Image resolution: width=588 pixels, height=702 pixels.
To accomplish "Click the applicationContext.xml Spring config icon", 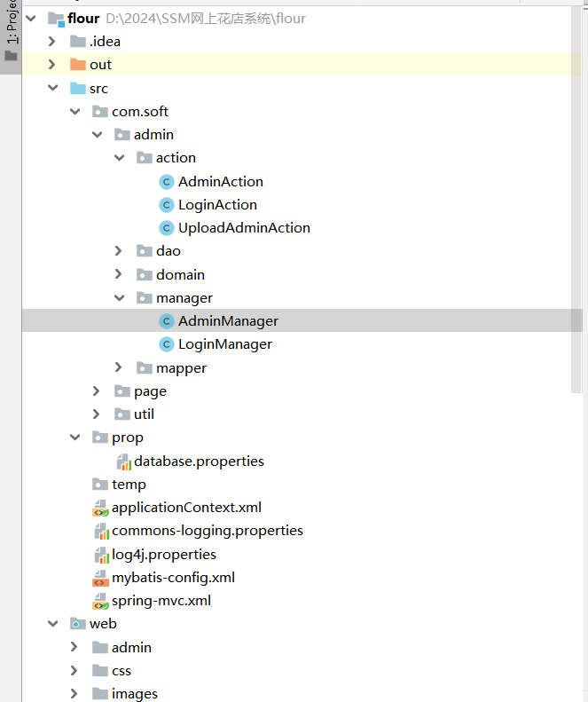I will coord(100,509).
